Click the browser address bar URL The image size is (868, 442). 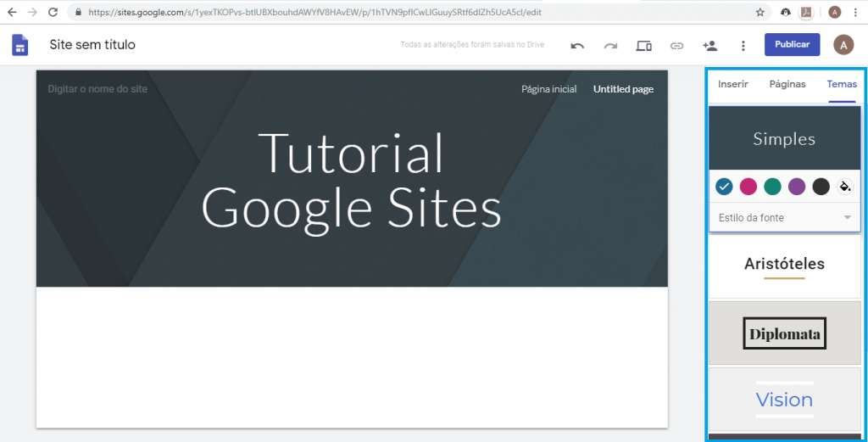(315, 12)
